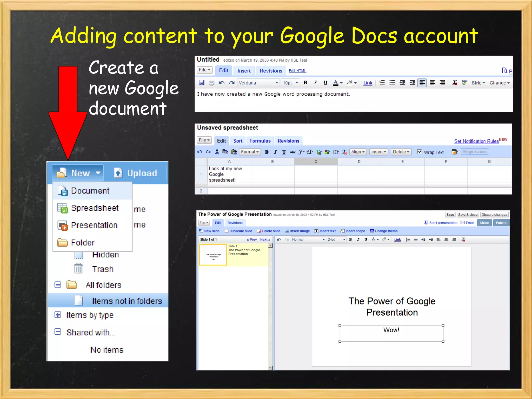The image size is (532, 399).
Task: Toggle bold in the spreadsheet toolbar
Action: (x=267, y=152)
